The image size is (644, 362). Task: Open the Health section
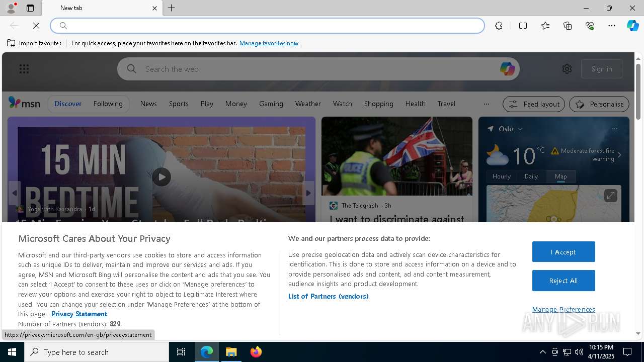415,104
